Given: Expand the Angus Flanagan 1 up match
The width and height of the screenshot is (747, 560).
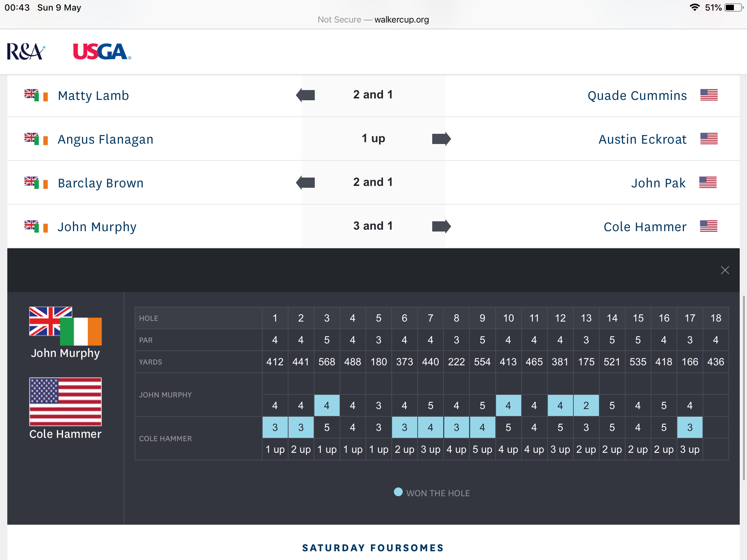Looking at the screenshot, I should (x=373, y=139).
